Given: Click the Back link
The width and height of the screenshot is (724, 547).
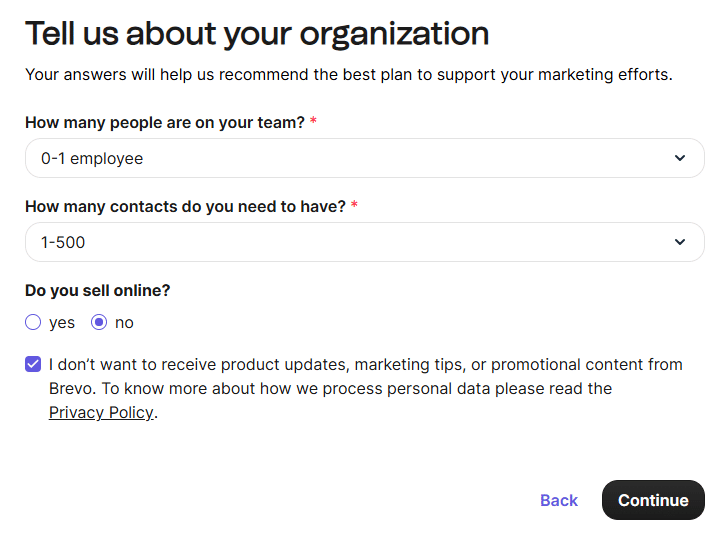Looking at the screenshot, I should (558, 500).
